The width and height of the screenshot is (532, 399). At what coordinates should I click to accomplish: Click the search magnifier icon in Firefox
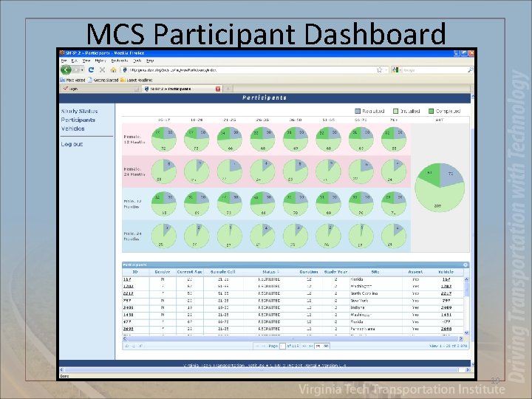470,70
